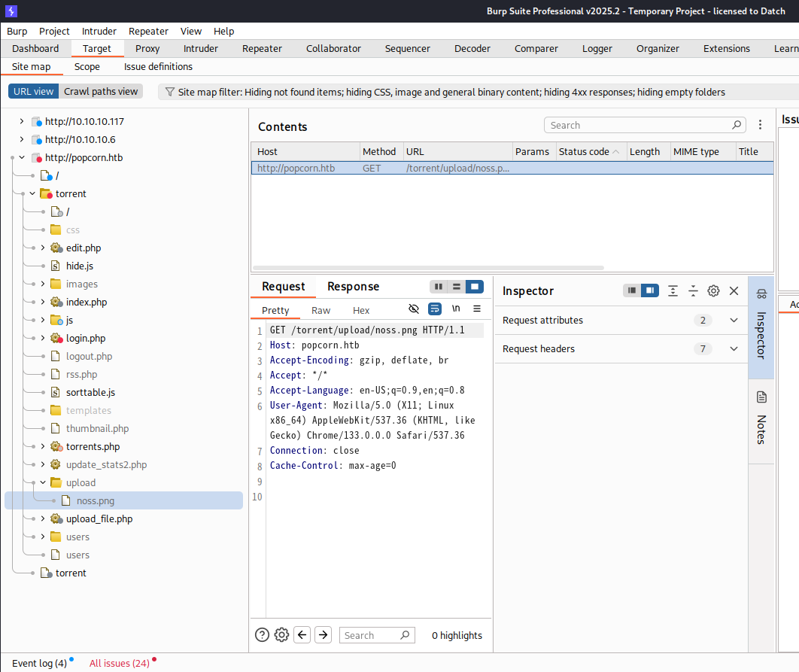Click the torrent folder icon with red dot
The width and height of the screenshot is (799, 672).
[x=47, y=193]
